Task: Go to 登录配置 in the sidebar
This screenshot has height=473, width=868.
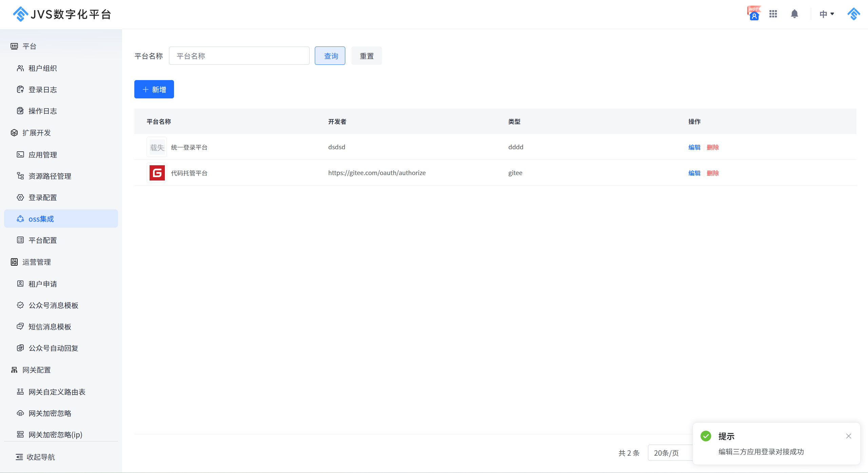Action: tap(43, 197)
